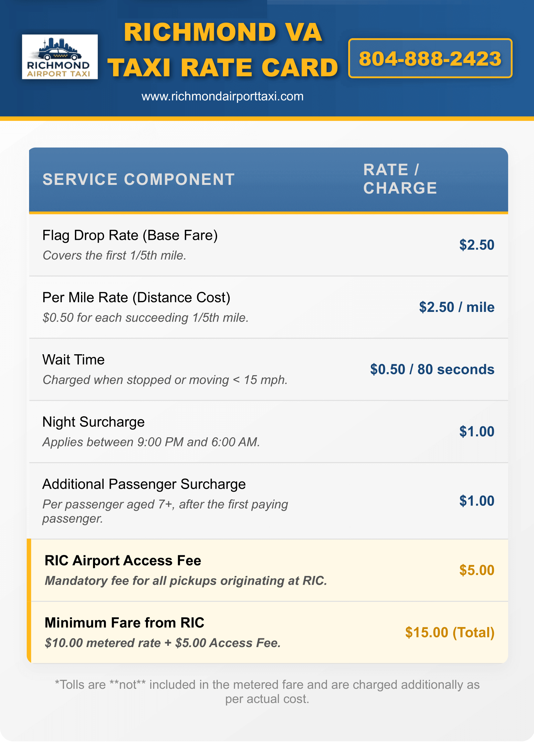Click the $2.50 / mile rate value
This screenshot has height=756, width=534.
(x=456, y=307)
